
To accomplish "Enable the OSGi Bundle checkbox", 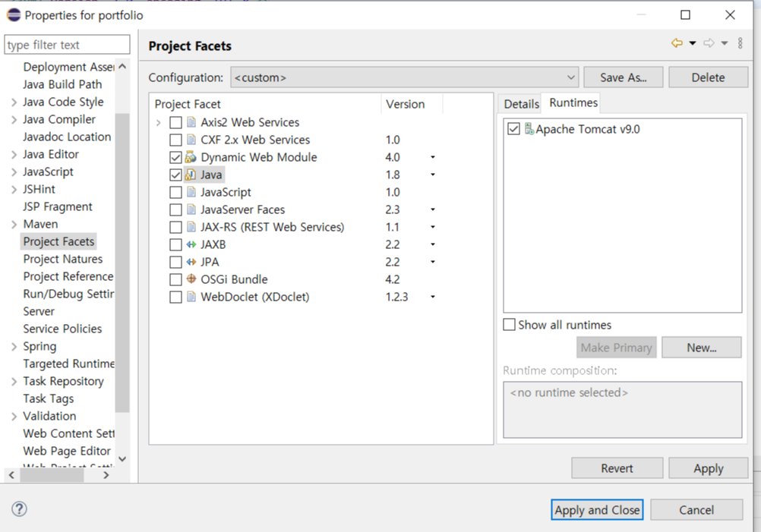I will point(175,280).
